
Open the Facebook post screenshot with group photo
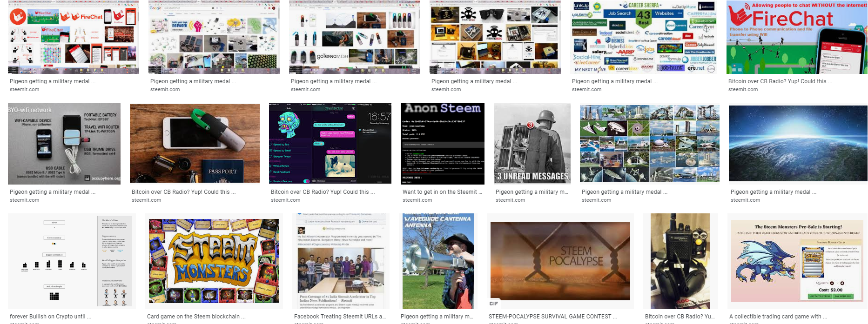point(341,261)
